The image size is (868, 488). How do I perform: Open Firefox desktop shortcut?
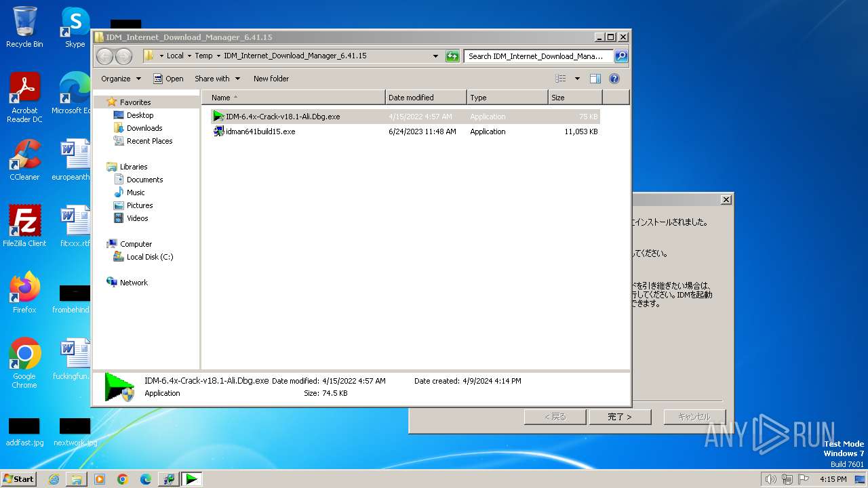[x=24, y=293]
